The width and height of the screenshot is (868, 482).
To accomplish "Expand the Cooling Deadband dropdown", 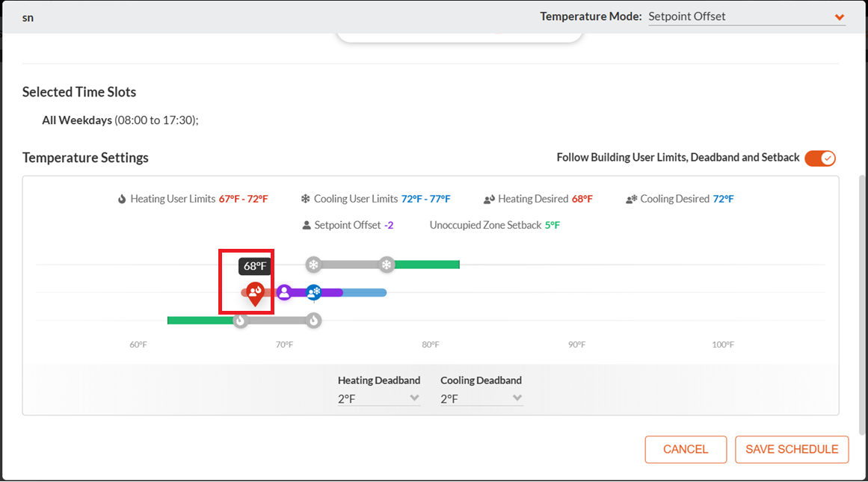I will click(x=481, y=398).
